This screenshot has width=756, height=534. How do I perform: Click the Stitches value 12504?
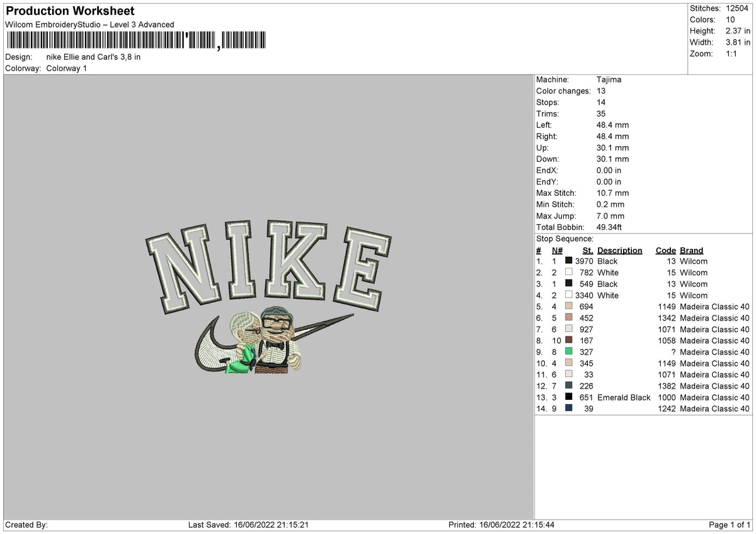click(738, 8)
